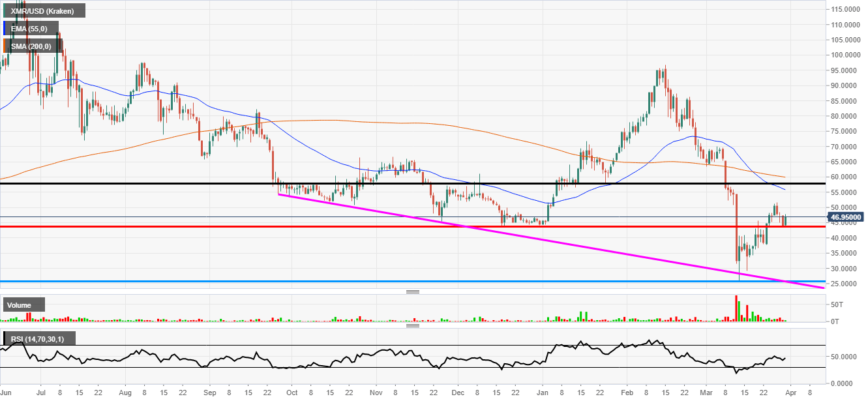The width and height of the screenshot is (868, 401).
Task: Click the current price label 46.95000
Action: [846, 217]
